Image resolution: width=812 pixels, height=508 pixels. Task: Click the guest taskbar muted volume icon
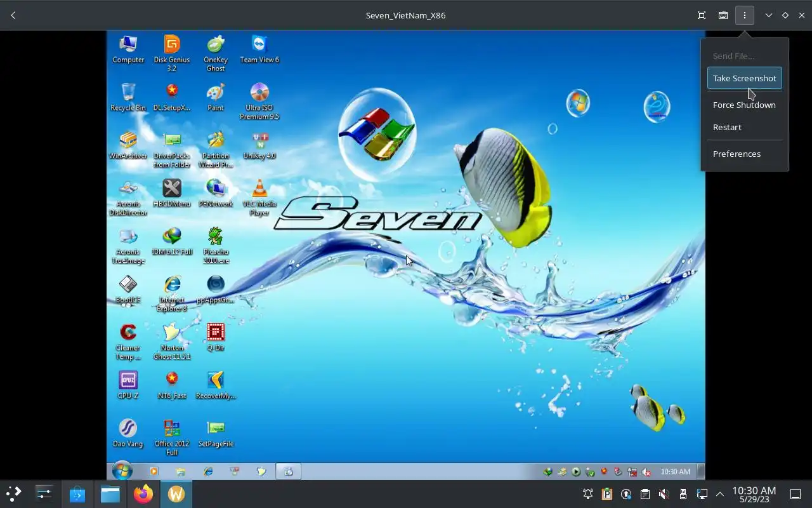click(x=646, y=472)
